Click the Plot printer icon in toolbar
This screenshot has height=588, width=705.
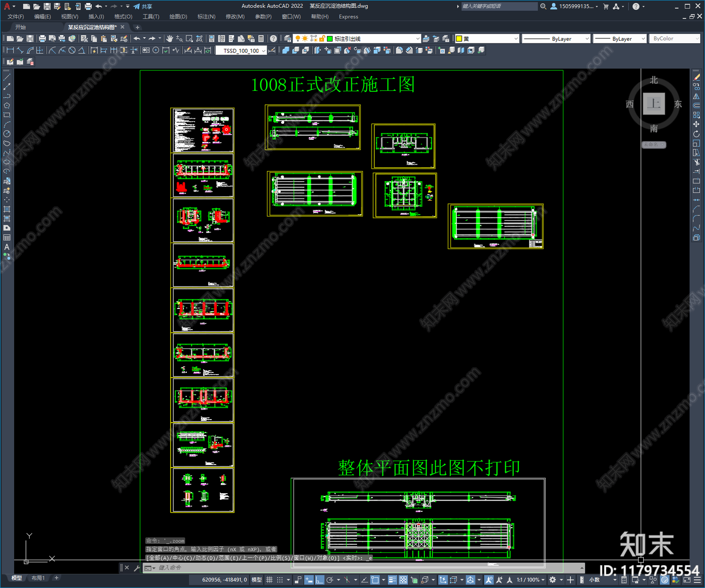click(x=42, y=39)
